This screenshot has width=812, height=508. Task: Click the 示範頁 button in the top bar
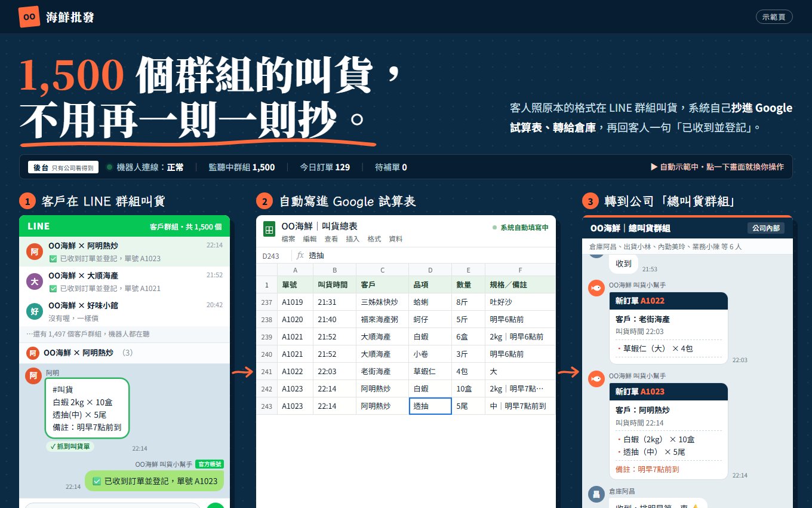click(x=774, y=17)
